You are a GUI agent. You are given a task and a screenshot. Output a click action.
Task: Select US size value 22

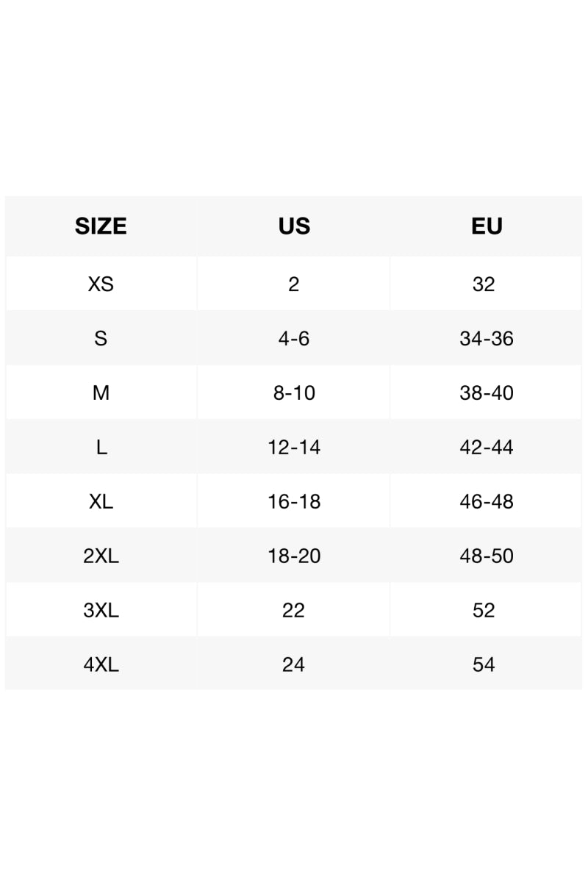[293, 610]
